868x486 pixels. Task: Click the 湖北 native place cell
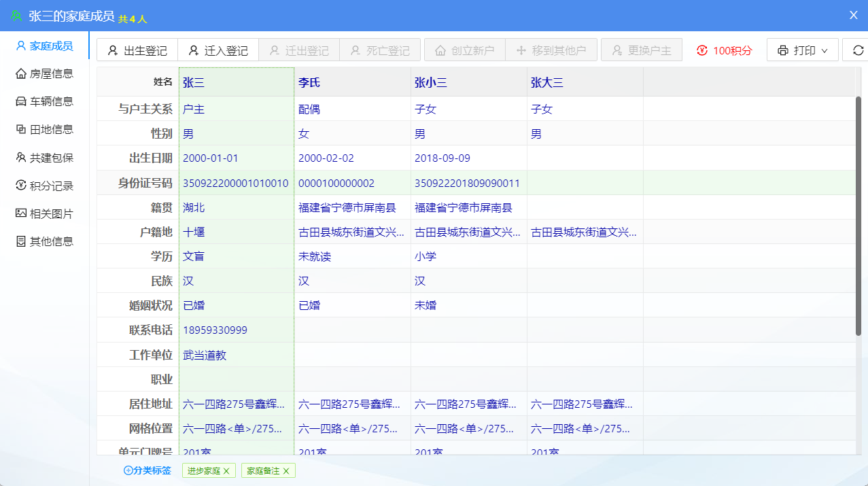click(237, 207)
